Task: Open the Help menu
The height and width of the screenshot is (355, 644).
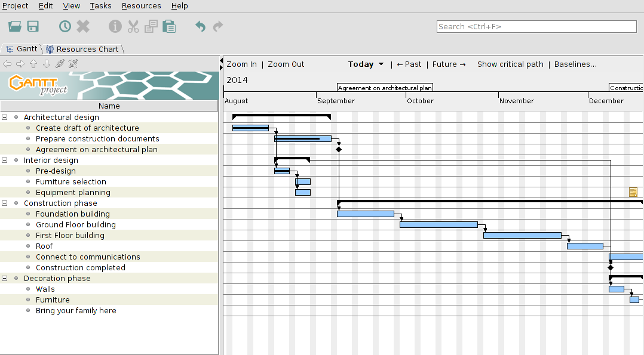Action: (x=179, y=6)
